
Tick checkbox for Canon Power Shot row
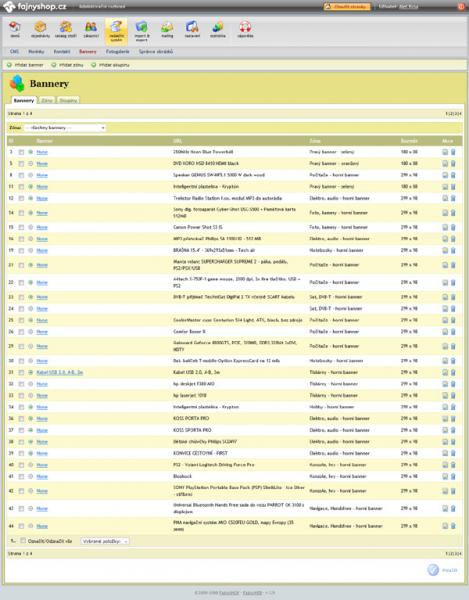pos(21,227)
